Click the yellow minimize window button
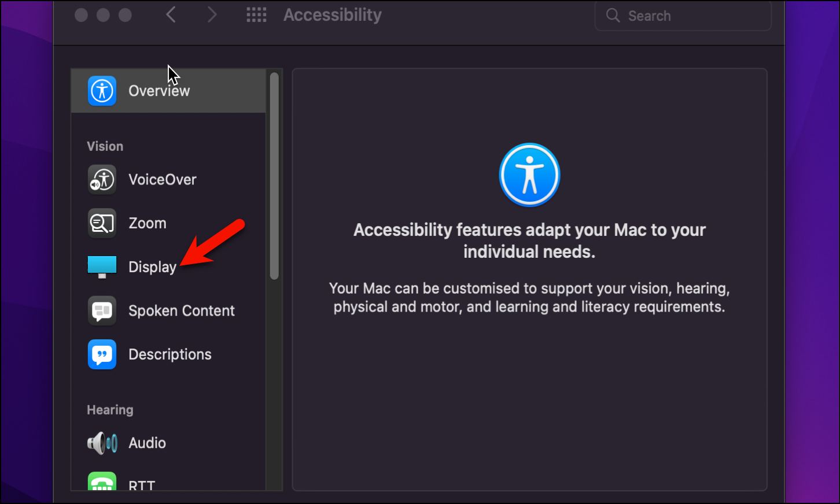Viewport: 840px width, 504px height. tap(103, 15)
